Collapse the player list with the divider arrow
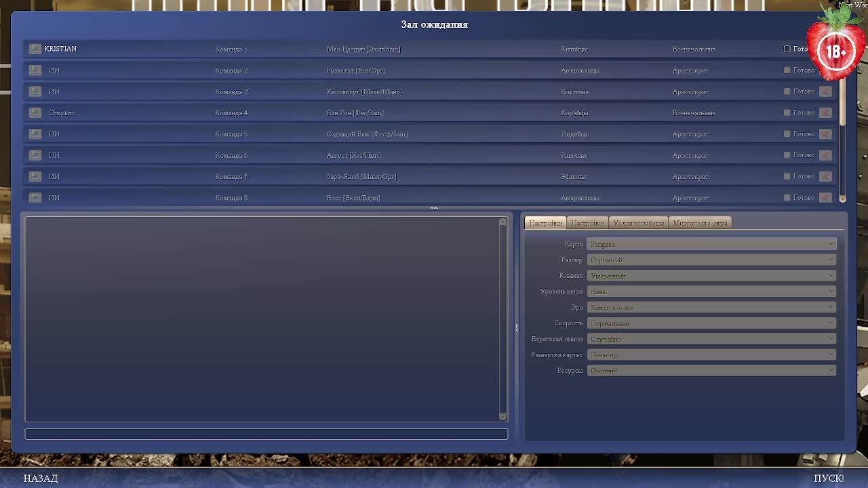Image resolution: width=868 pixels, height=488 pixels. click(434, 207)
